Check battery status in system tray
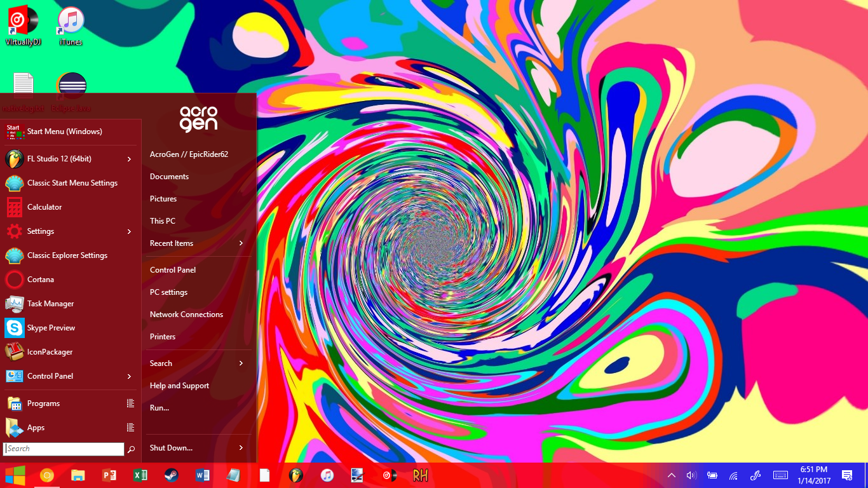This screenshot has height=488, width=868. (712, 475)
